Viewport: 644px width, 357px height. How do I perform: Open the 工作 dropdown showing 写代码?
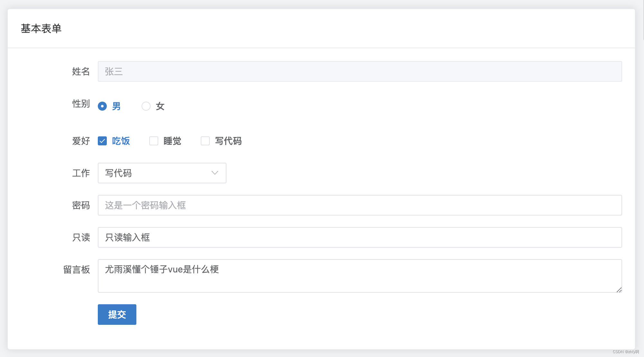pyautogui.click(x=162, y=173)
